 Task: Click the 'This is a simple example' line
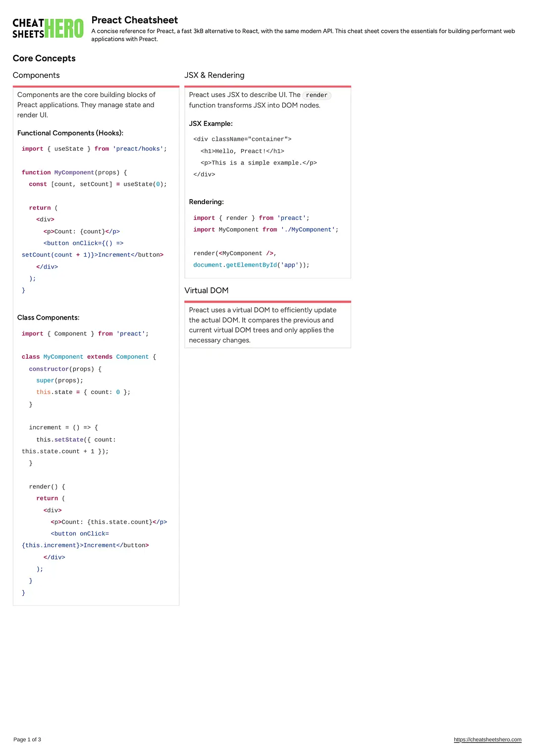[259, 163]
